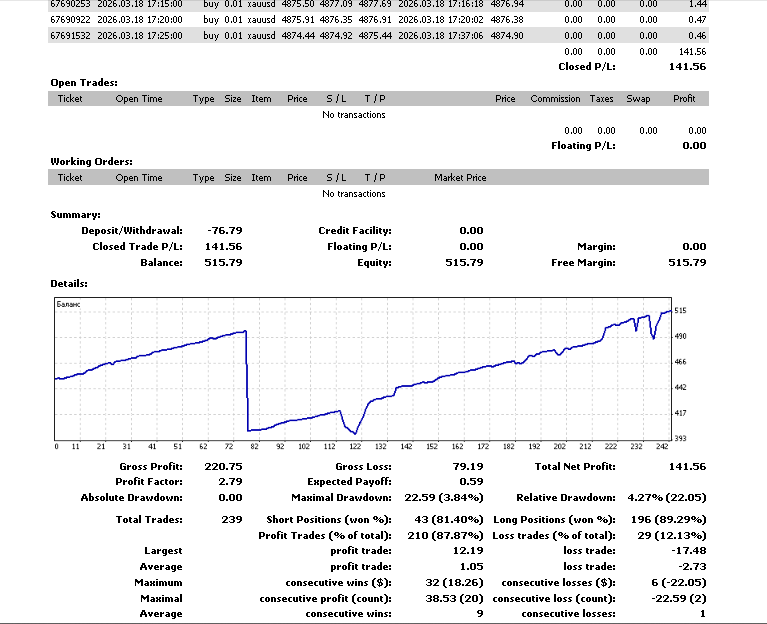Click the Total Trades value 239
The width and height of the screenshot is (767, 624).
pos(230,520)
